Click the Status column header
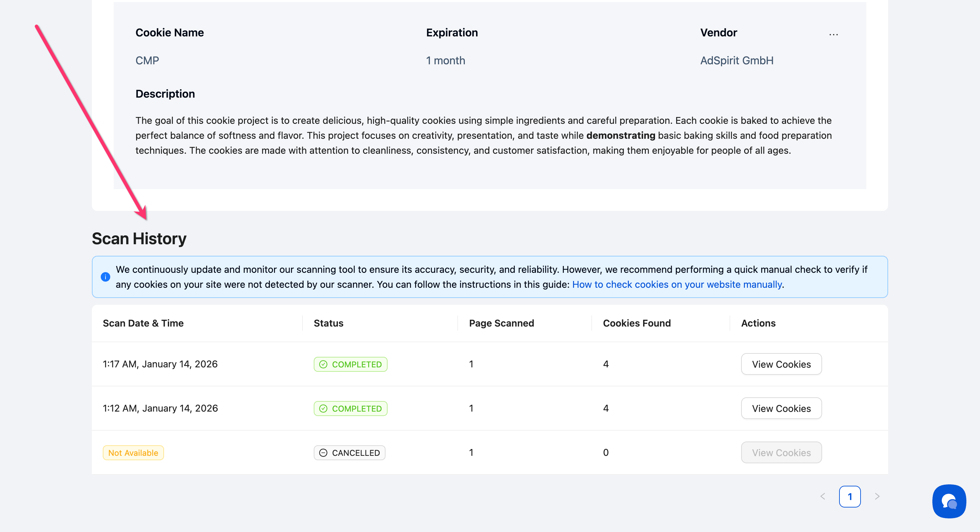The width and height of the screenshot is (980, 532). click(328, 323)
